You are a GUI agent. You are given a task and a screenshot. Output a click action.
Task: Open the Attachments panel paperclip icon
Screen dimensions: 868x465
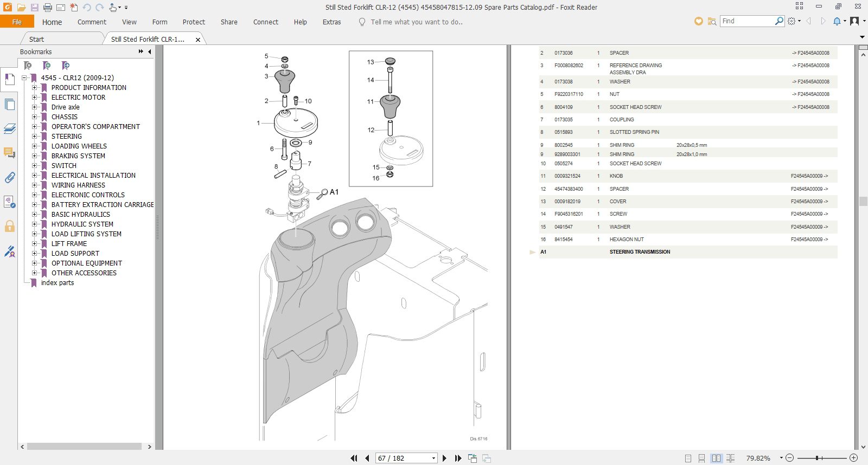9,178
